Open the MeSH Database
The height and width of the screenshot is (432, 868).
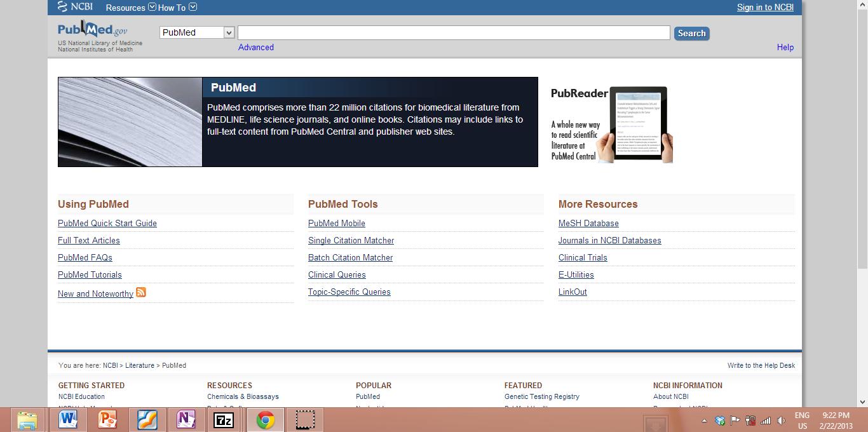point(588,223)
